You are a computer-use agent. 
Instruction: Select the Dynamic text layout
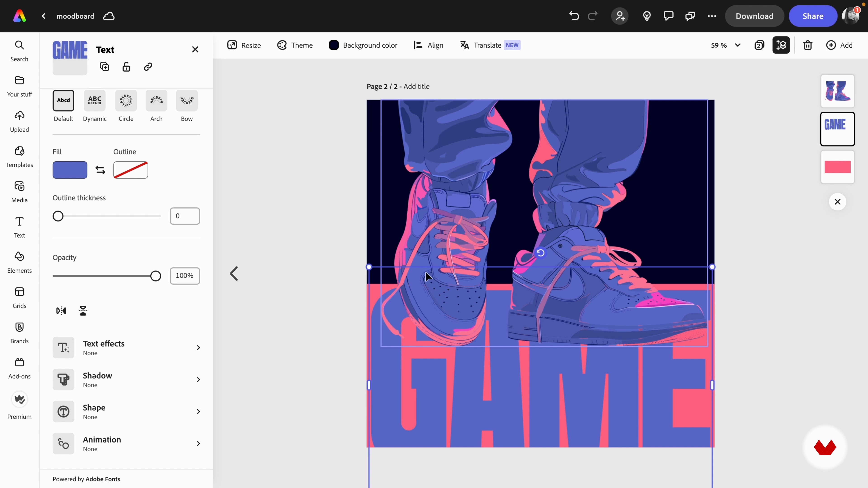[95, 101]
